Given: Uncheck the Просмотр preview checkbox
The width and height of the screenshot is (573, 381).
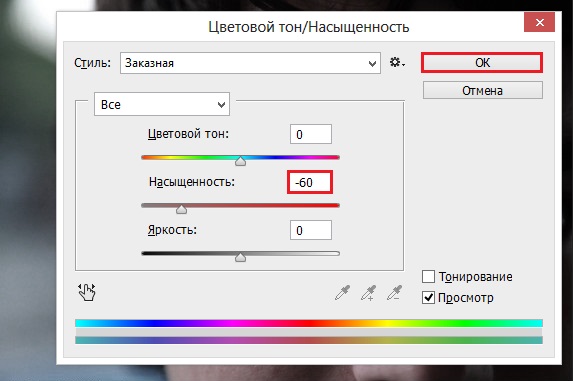Looking at the screenshot, I should coord(428,298).
